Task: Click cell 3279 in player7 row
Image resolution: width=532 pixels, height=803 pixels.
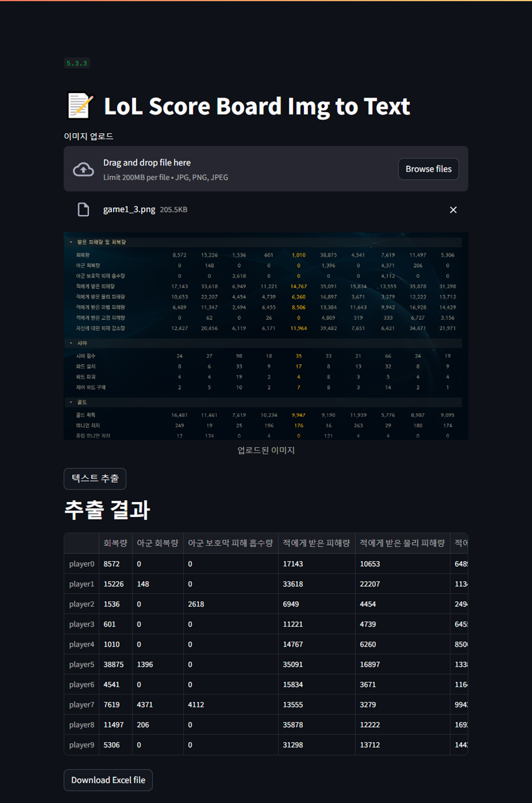Action: [x=402, y=705]
